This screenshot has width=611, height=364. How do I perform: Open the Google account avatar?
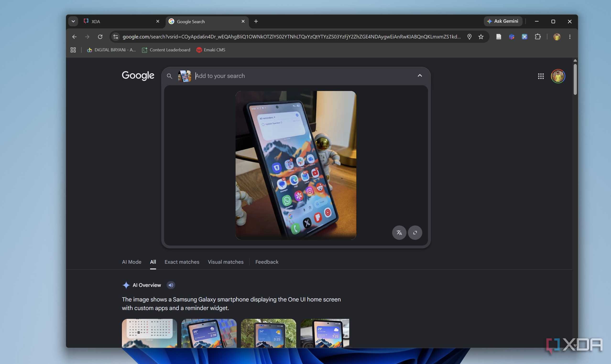point(558,76)
